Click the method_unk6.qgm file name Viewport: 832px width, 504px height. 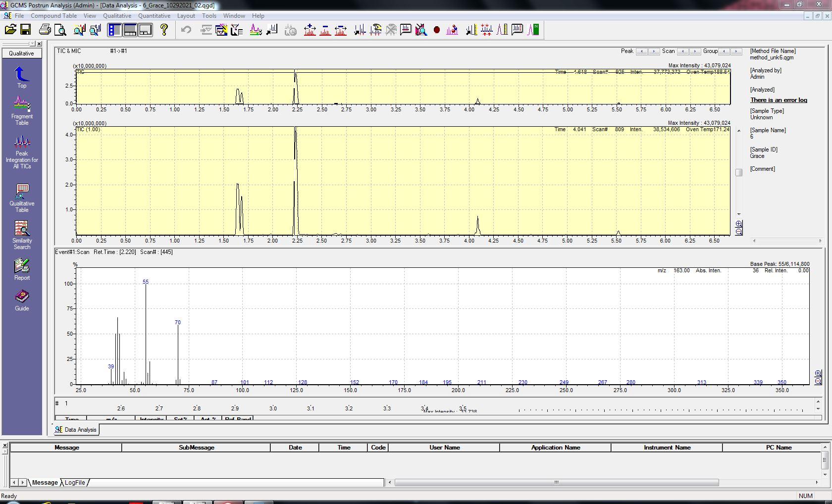pyautogui.click(x=772, y=57)
